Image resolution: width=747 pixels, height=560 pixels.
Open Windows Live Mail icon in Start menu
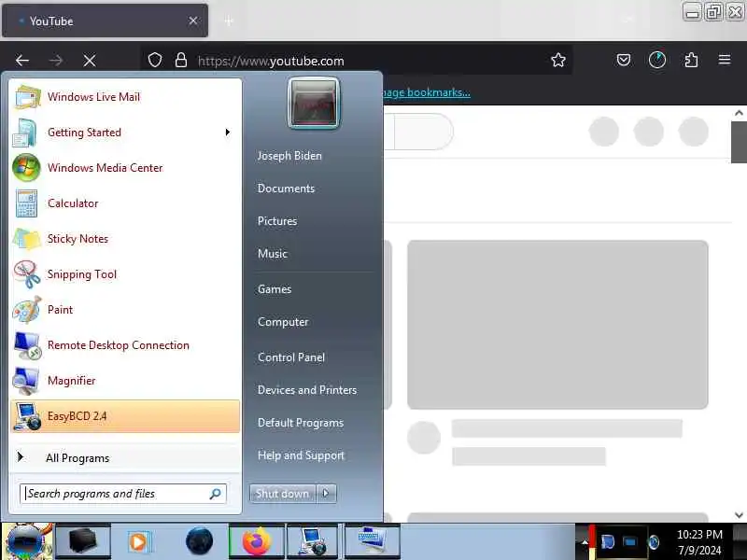(x=27, y=97)
